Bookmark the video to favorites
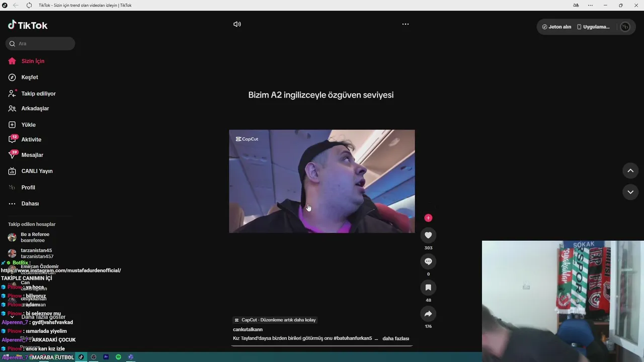The height and width of the screenshot is (362, 644). pos(428,288)
